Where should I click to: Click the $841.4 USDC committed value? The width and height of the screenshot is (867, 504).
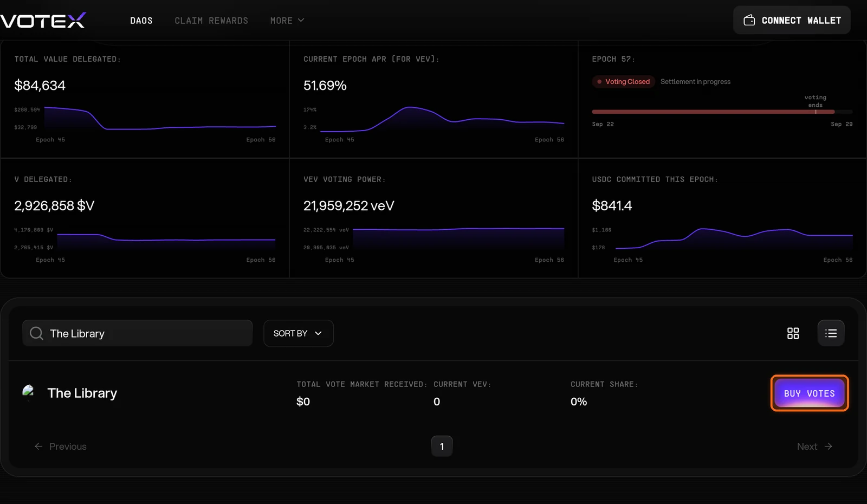click(x=612, y=206)
